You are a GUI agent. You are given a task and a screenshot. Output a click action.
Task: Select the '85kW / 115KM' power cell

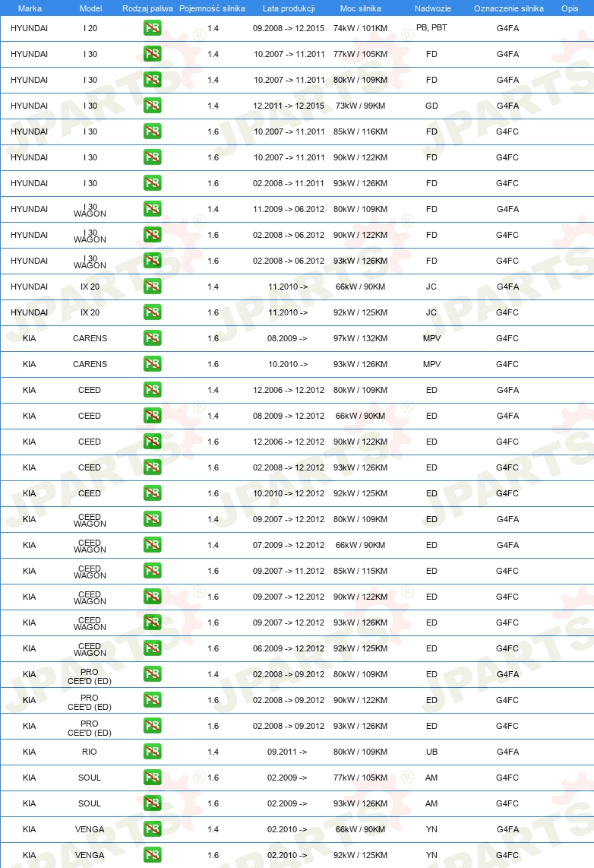[361, 571]
